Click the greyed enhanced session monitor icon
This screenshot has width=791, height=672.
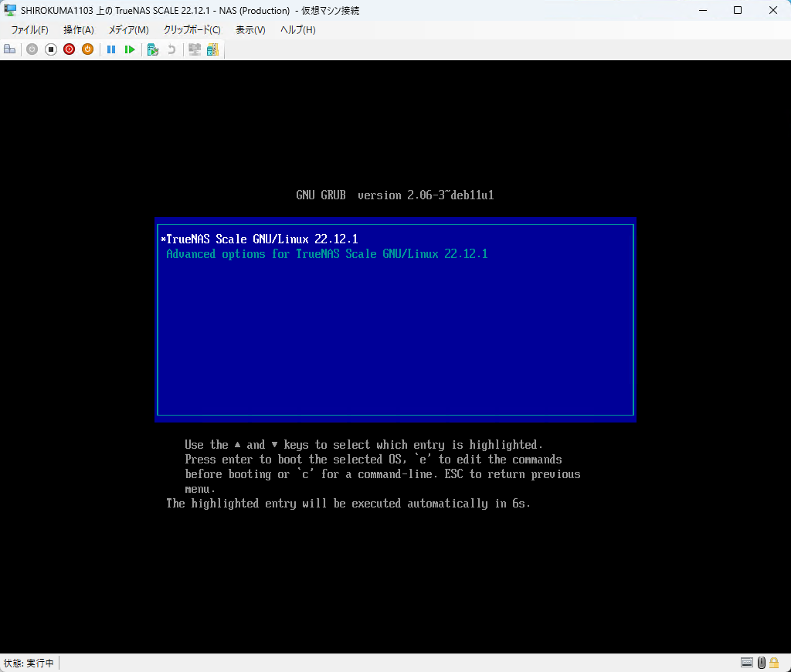tap(194, 49)
